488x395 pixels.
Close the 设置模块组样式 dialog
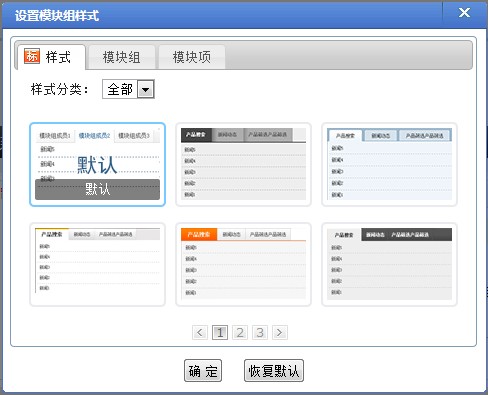pyautogui.click(x=464, y=13)
